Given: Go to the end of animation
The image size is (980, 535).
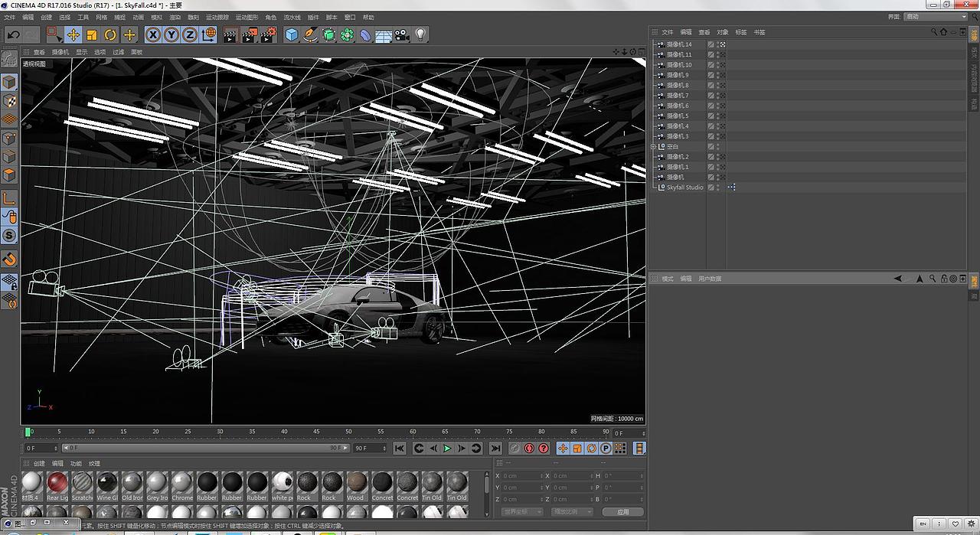Looking at the screenshot, I should pos(495,449).
